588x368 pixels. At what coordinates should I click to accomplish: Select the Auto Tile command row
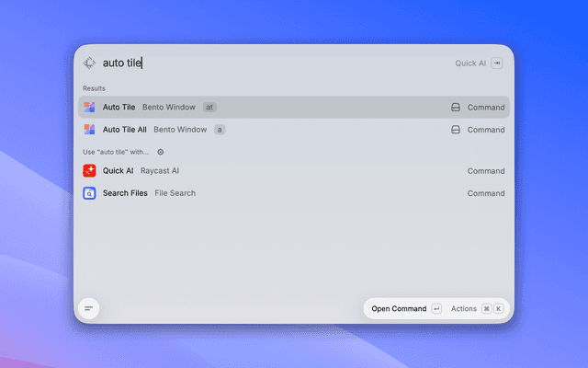coord(294,107)
